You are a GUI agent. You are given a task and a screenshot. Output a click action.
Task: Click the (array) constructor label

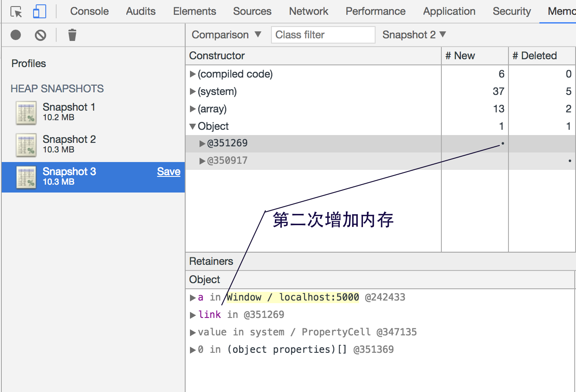212,109
